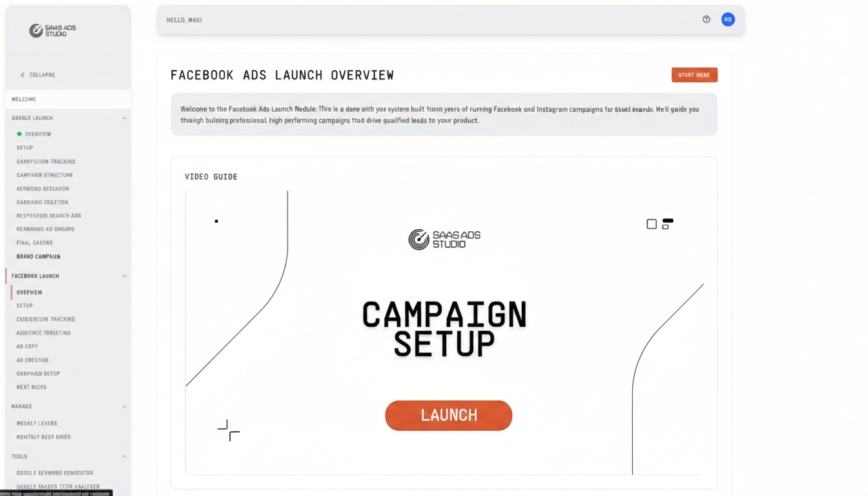Toggle the Manage section chevron
The width and height of the screenshot is (868, 496).
click(x=124, y=406)
